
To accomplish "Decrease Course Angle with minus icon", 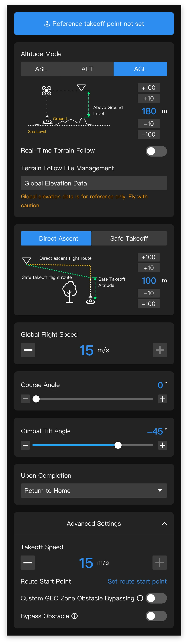I will pos(25,399).
